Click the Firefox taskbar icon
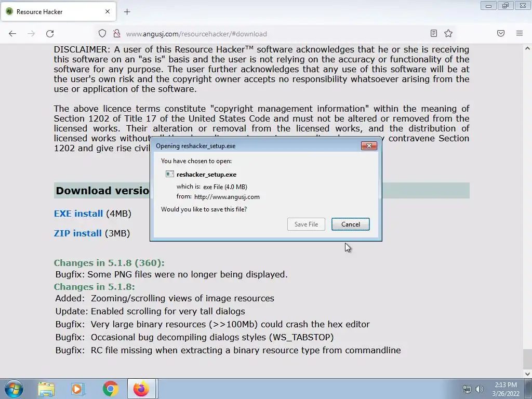Viewport: 532px width, 399px height. pyautogui.click(x=141, y=389)
